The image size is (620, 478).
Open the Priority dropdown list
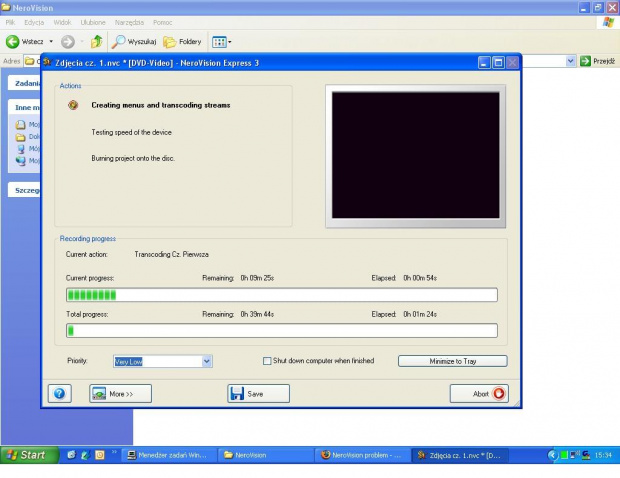click(206, 361)
